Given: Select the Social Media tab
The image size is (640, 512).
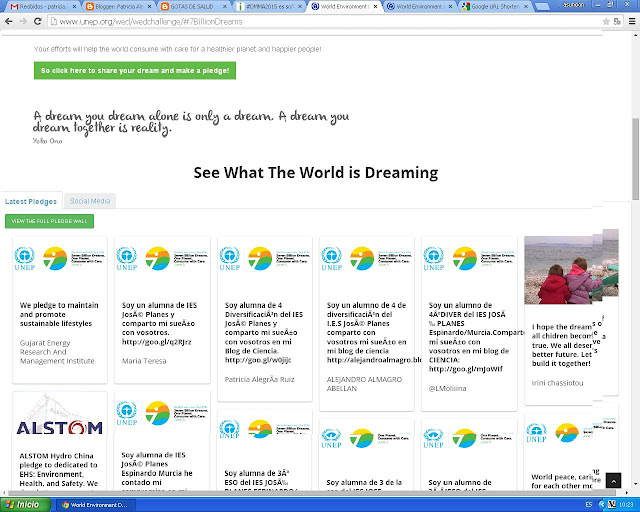Looking at the screenshot, I should point(90,201).
